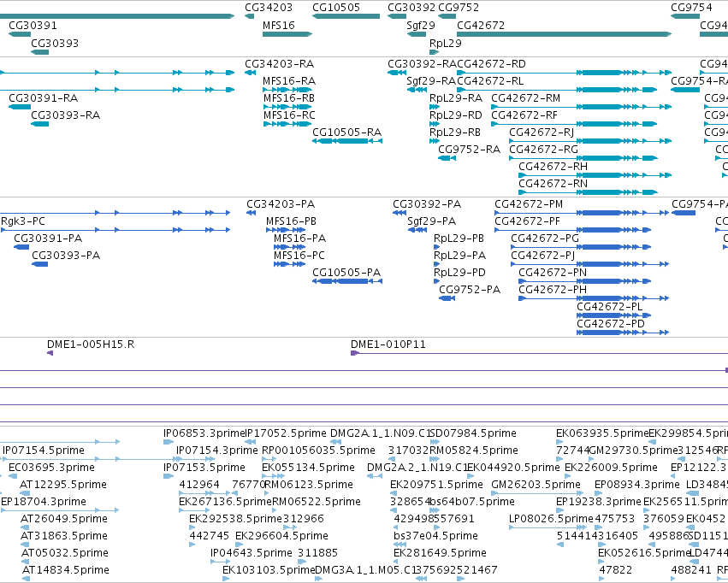The width and height of the screenshot is (728, 583).
Task: Select the CG10505 gene label
Action: coord(335,8)
